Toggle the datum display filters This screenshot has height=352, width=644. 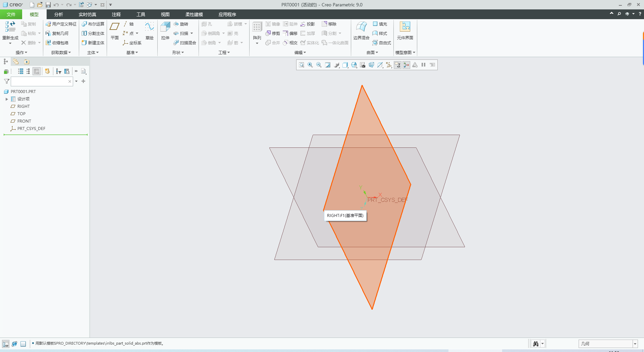point(389,65)
